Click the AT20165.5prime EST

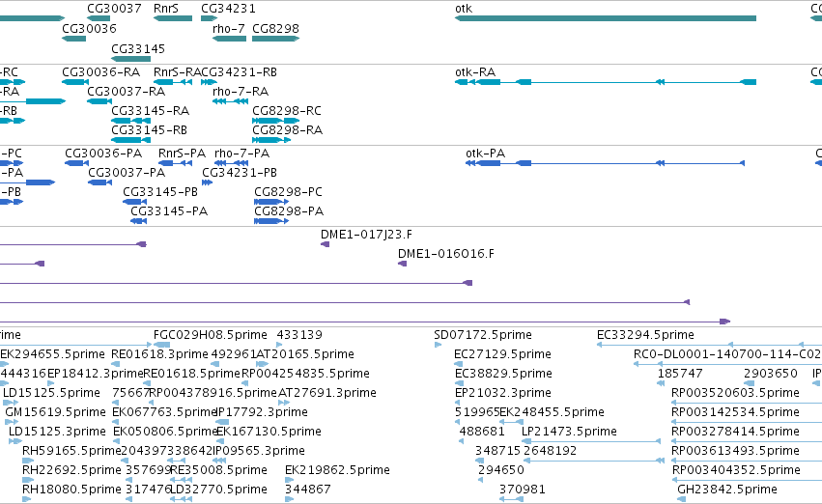pos(260,364)
